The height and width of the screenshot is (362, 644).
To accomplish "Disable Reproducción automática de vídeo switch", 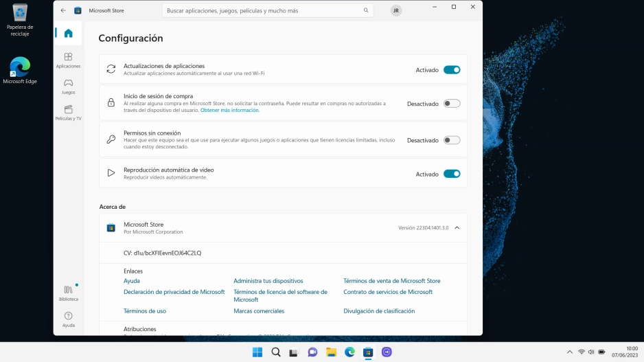I will point(452,174).
